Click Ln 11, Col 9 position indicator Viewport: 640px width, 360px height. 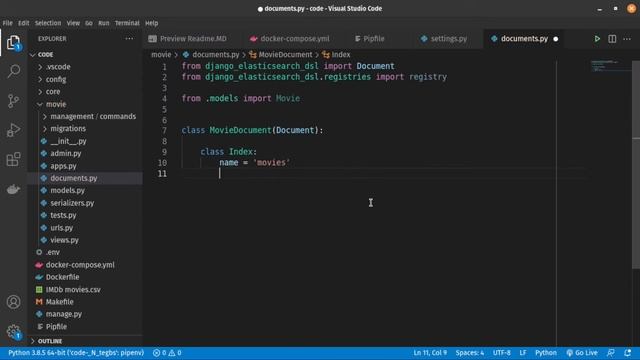[430, 353]
